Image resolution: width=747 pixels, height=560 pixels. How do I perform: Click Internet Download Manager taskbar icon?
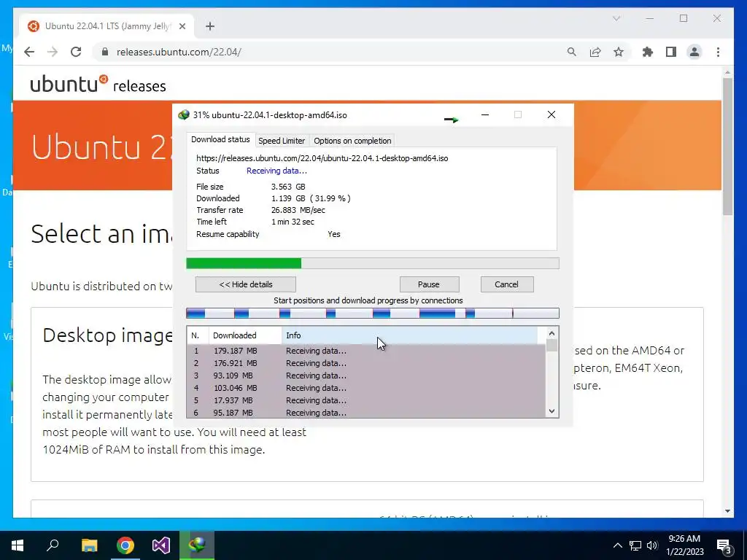pyautogui.click(x=197, y=545)
